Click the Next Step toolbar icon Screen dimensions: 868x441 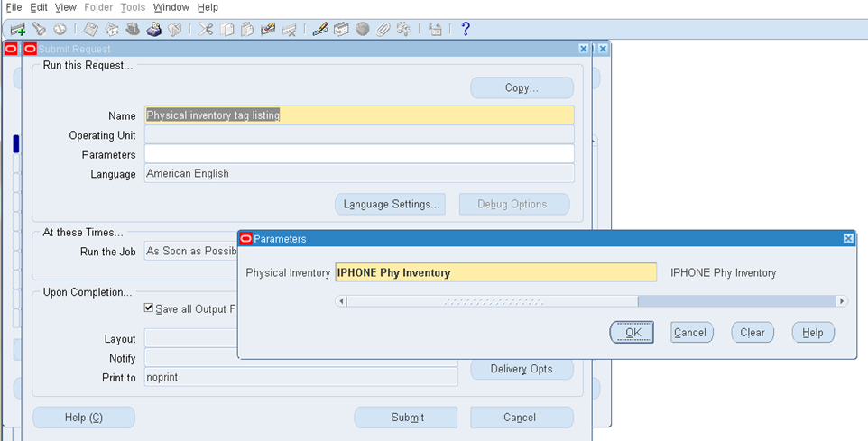click(112, 30)
